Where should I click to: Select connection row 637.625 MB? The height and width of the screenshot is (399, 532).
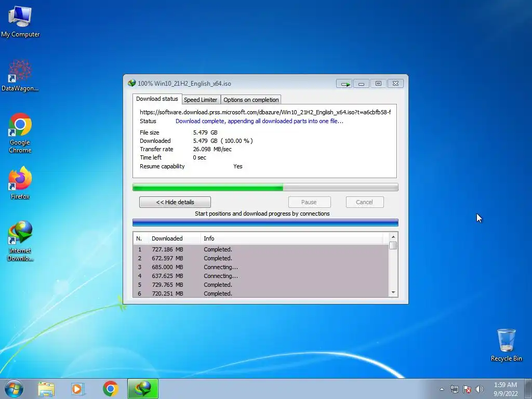[261, 276]
